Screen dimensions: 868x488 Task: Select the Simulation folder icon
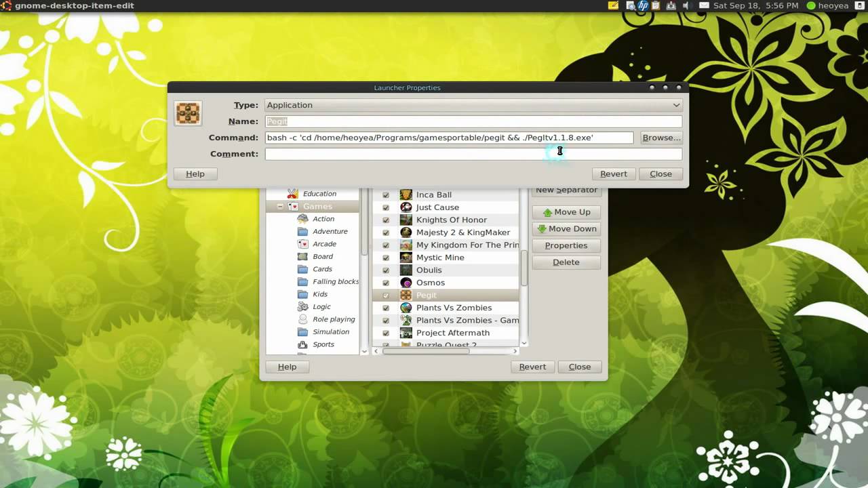[302, 332]
